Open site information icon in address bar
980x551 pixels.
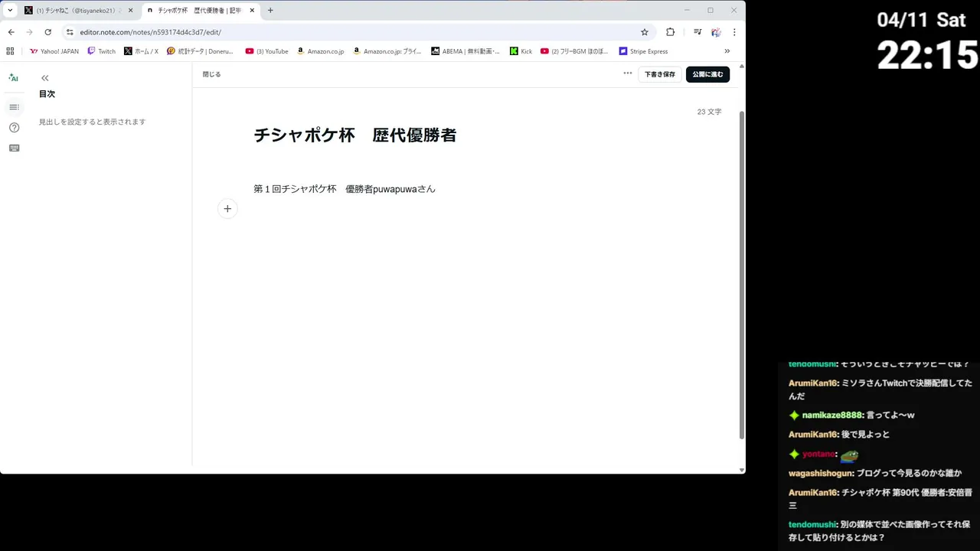(70, 32)
